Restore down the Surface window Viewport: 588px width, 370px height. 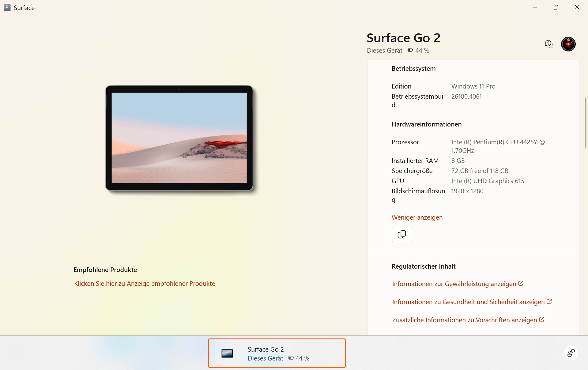pyautogui.click(x=556, y=7)
